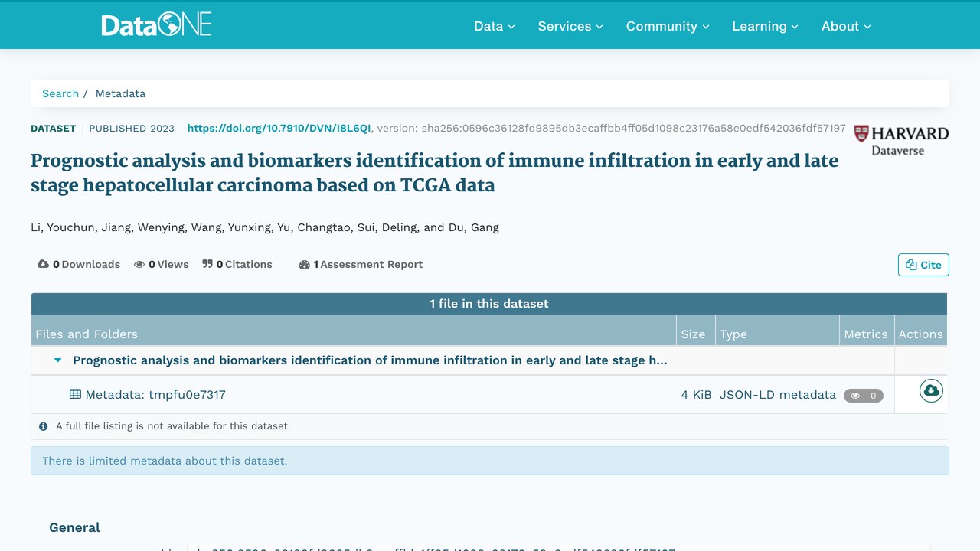
Task: Click the Cite button
Action: (923, 265)
